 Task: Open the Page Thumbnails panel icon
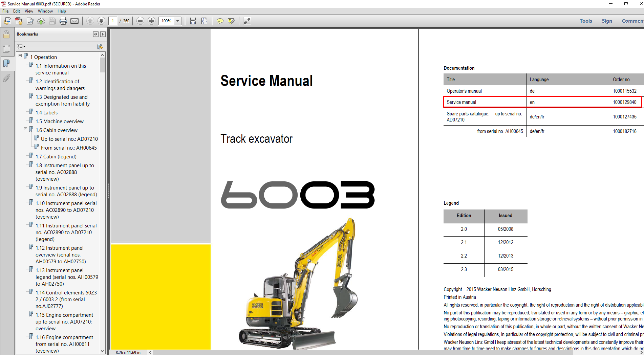click(x=6, y=49)
